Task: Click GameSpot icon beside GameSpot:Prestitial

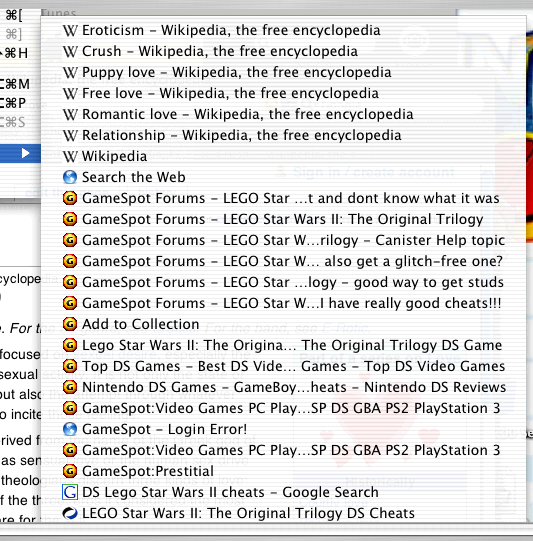Action: click(70, 471)
